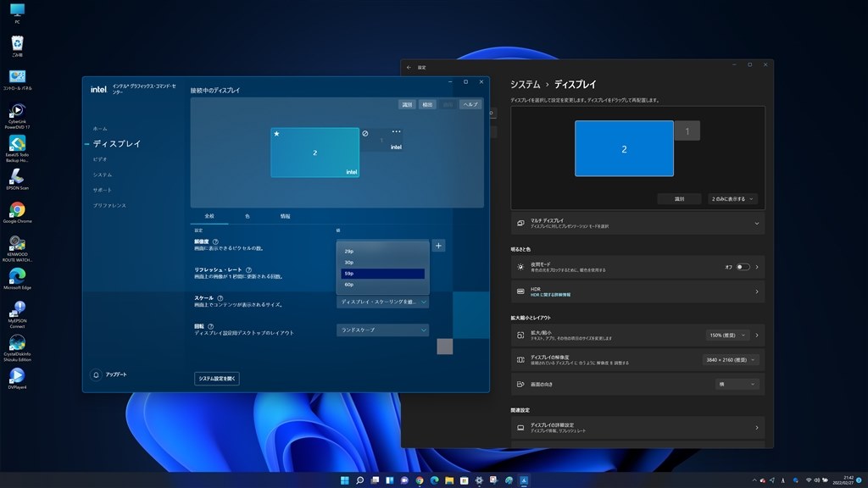Screen dimensions: 868x488
Task: Open Google Chrome desktop shortcut
Action: [17, 213]
